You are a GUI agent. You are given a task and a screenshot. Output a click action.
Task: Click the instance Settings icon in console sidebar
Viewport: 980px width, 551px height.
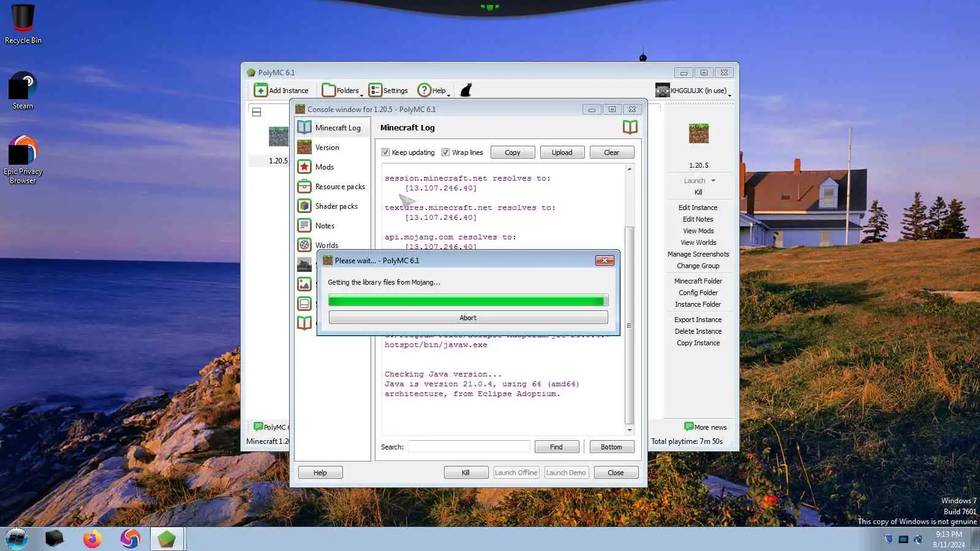304,304
